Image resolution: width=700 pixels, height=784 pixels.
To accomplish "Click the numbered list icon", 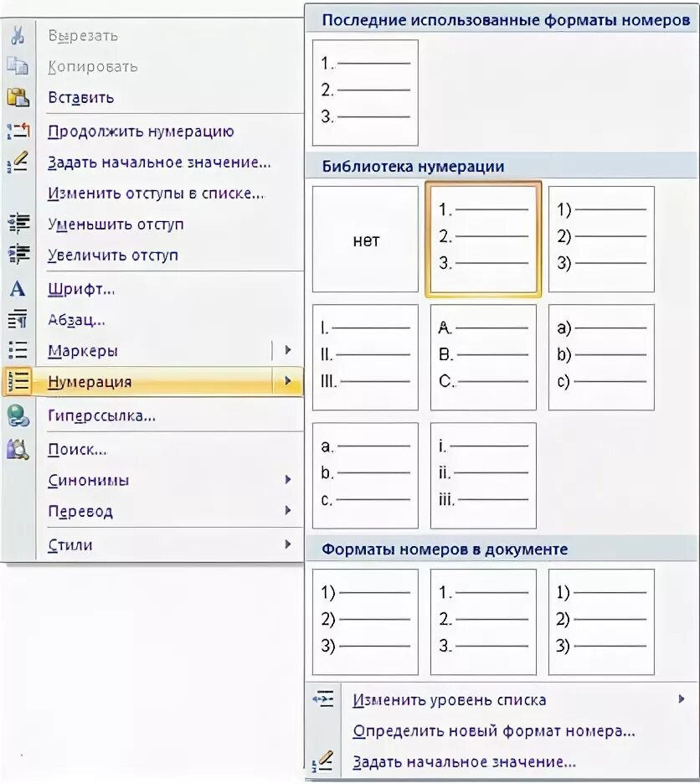I will [x=18, y=381].
